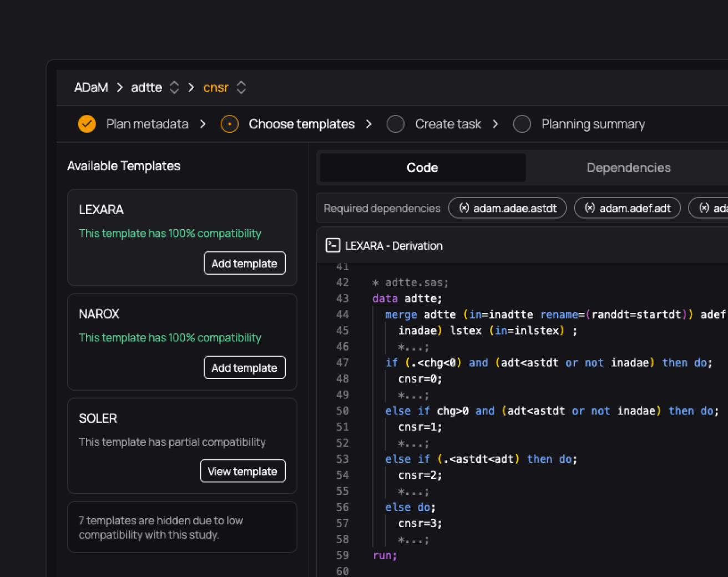The height and width of the screenshot is (577, 728).
Task: Add the NAROX template
Action: [x=244, y=368]
